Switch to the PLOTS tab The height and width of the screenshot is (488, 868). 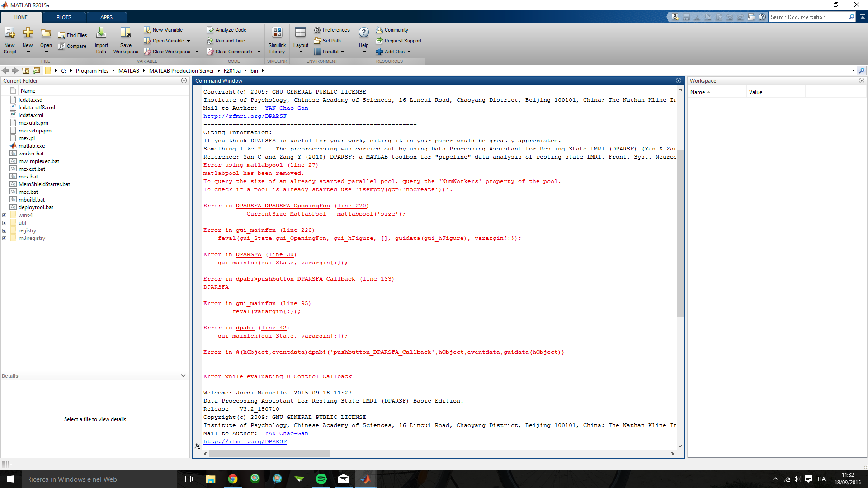64,17
